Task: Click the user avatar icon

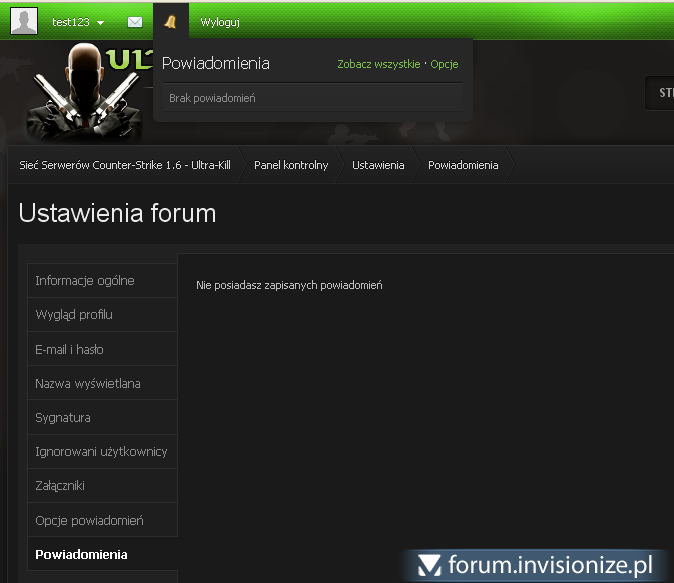Action: pyautogui.click(x=24, y=21)
